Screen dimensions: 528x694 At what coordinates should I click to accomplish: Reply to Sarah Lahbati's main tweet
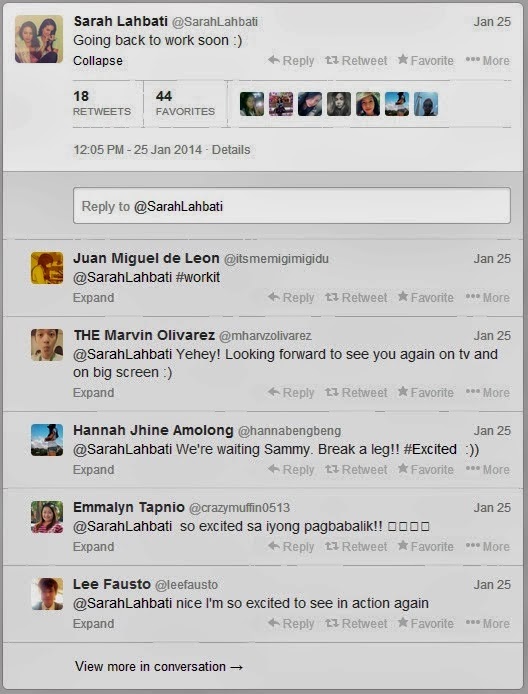click(291, 61)
